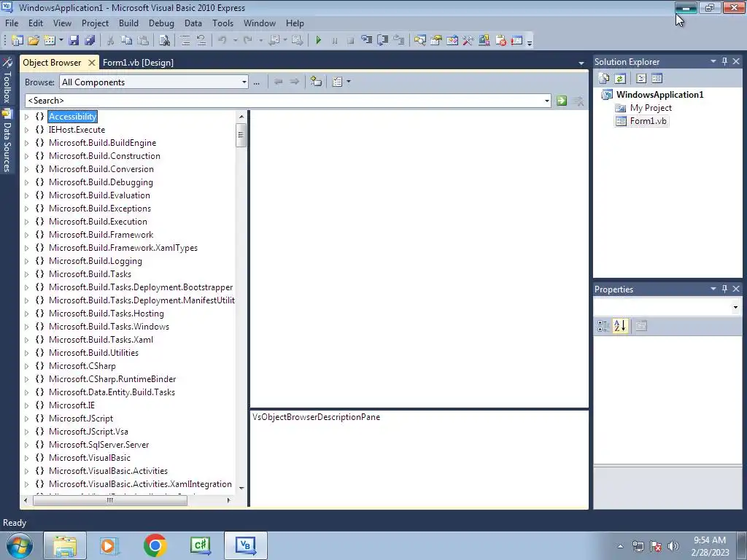This screenshot has width=747, height=560.
Task: Pin the Solution Explorer panel
Action: [x=724, y=61]
